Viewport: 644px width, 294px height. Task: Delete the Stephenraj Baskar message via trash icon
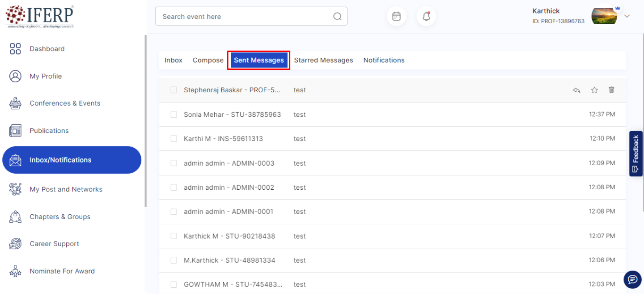(x=611, y=90)
